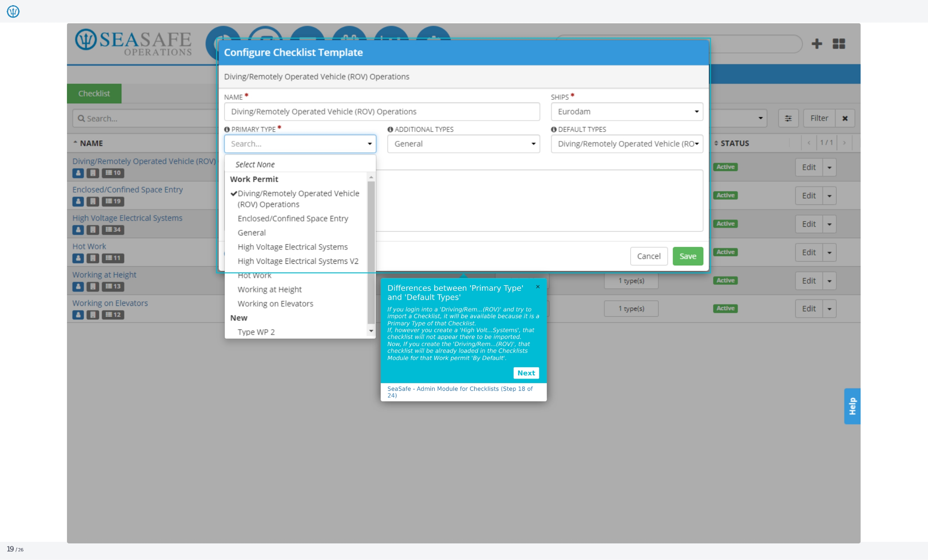Click the SeaSafe Operations logo

[133, 43]
